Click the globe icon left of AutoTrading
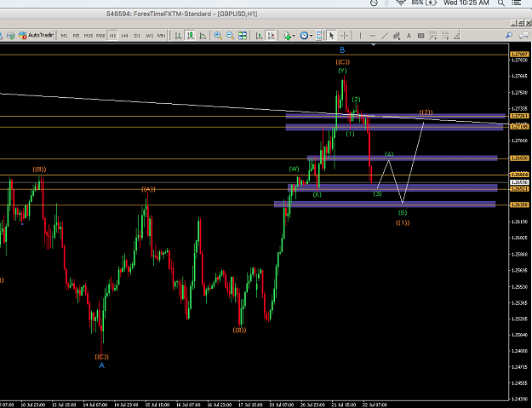532x408 pixels. click(10, 35)
